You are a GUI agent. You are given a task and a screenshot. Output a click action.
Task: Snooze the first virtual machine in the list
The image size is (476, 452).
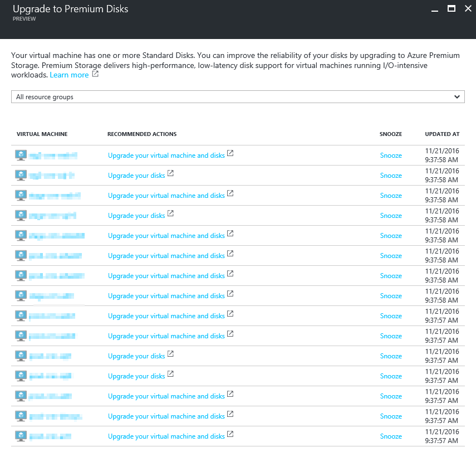tap(391, 155)
